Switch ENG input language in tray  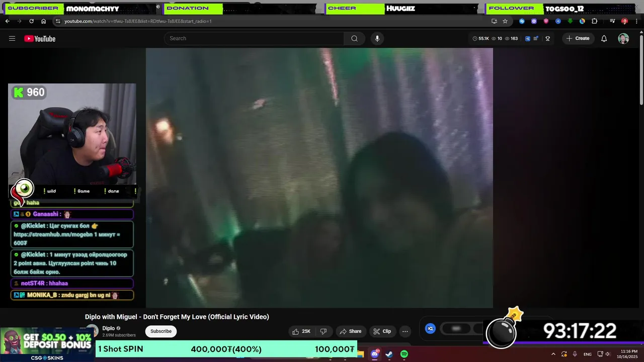pos(588,354)
